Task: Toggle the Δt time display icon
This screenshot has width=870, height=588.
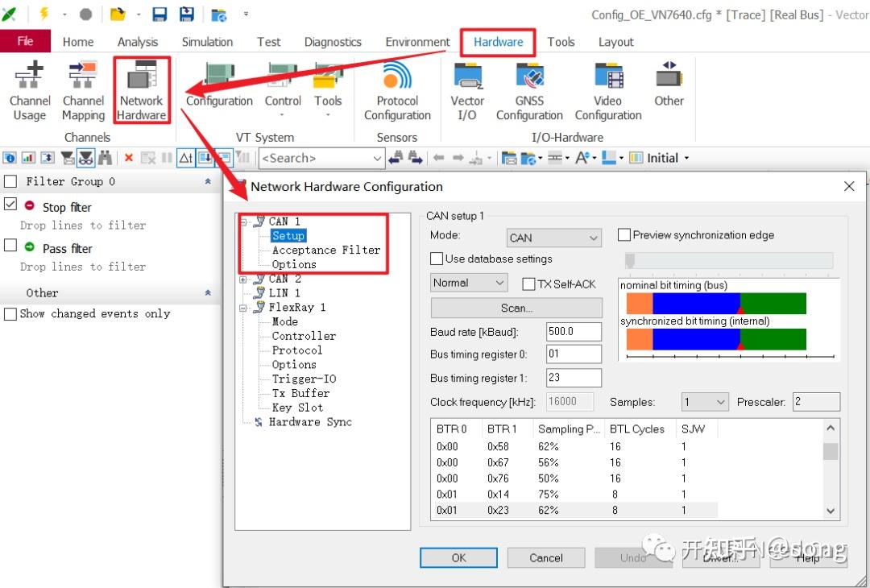Action: point(185,158)
